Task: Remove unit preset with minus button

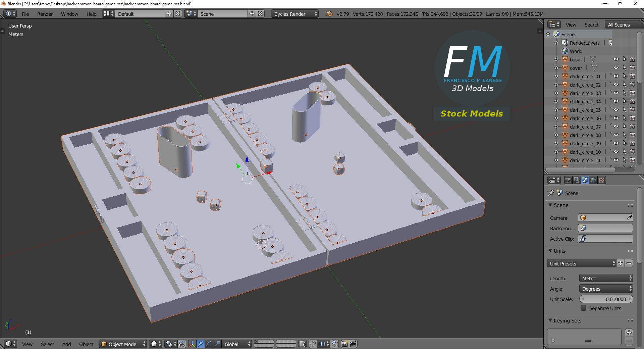Action: 629,263
